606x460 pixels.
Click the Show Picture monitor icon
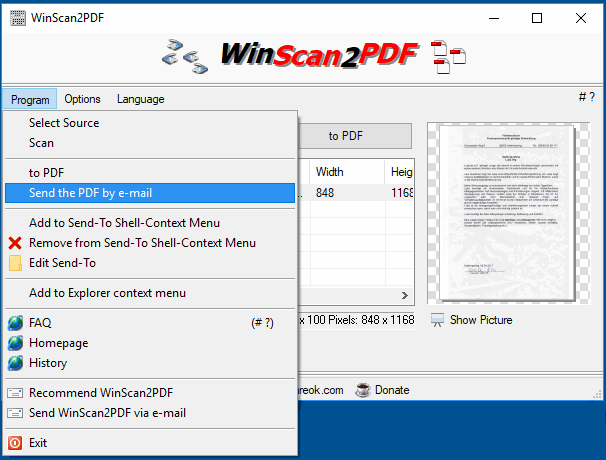click(437, 320)
